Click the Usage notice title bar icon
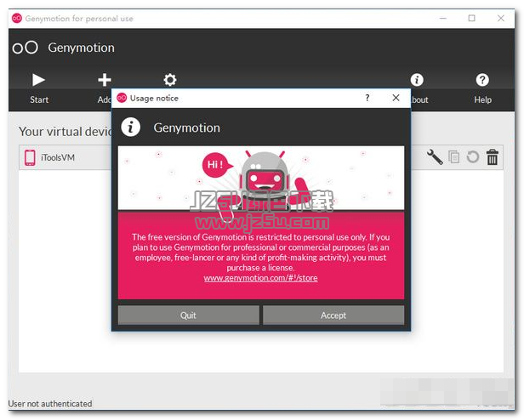Viewport: 524px width, 420px height. pyautogui.click(x=122, y=98)
